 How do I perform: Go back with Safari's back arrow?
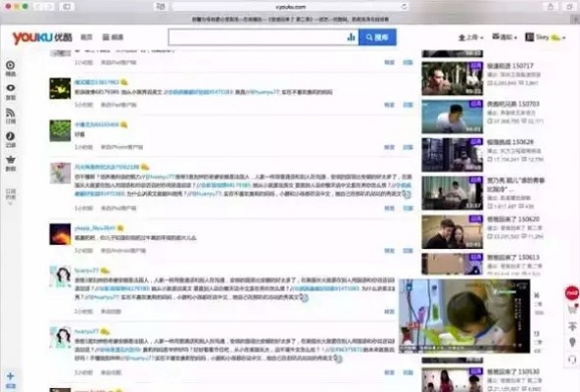[38, 7]
